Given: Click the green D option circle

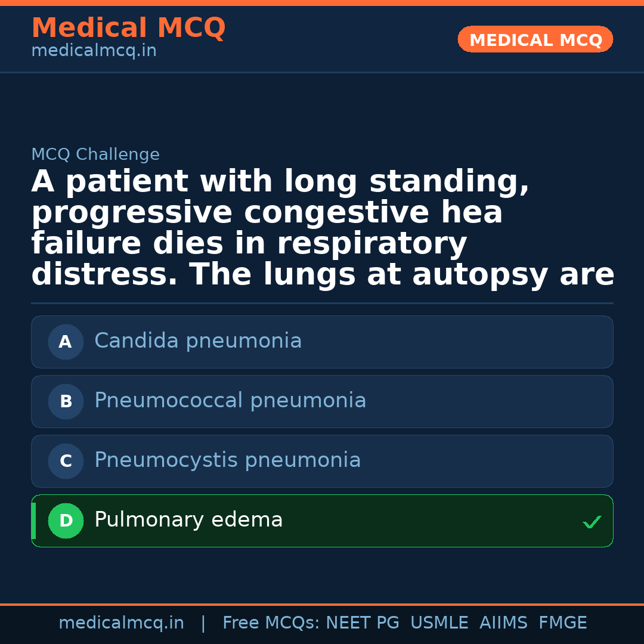Looking at the screenshot, I should pyautogui.click(x=66, y=521).
